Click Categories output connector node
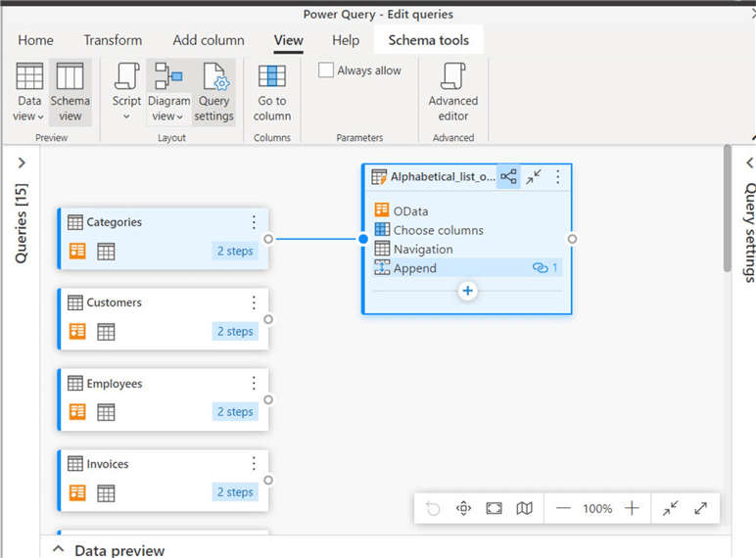The width and height of the screenshot is (756, 558). pos(268,239)
